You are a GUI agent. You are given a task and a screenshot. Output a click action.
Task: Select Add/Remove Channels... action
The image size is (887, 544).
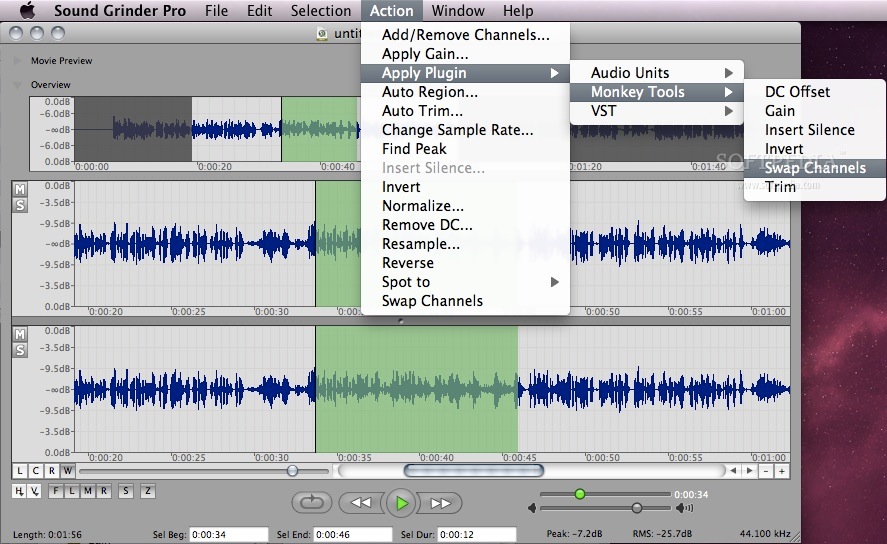[x=465, y=34]
